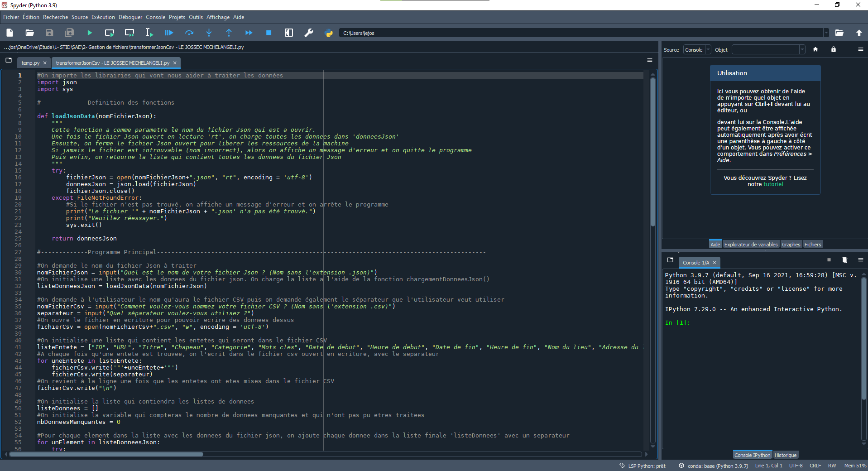The image size is (868, 471).
Task: Open the Objet combo box dropdown
Action: click(x=802, y=50)
